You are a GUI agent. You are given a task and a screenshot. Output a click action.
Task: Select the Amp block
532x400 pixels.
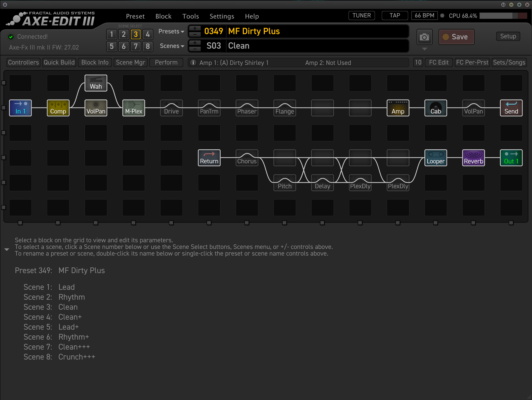point(398,108)
